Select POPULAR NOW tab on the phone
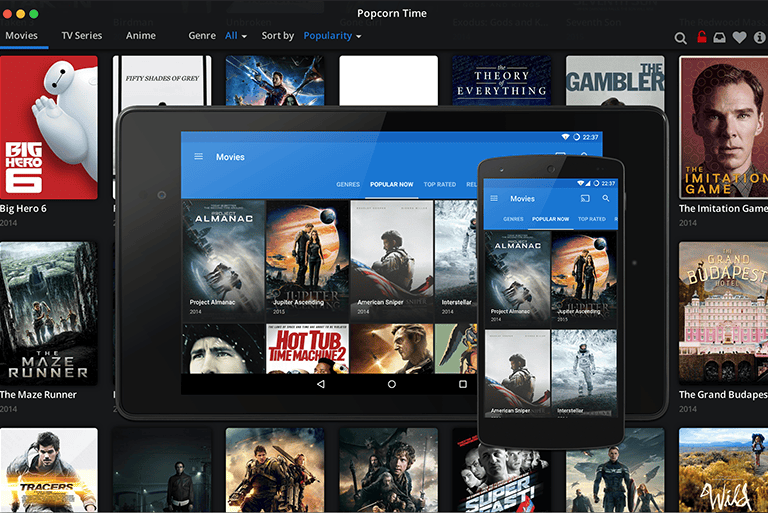 click(x=551, y=219)
